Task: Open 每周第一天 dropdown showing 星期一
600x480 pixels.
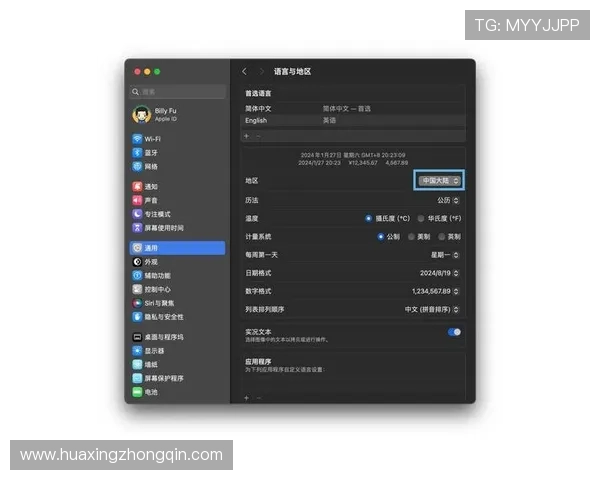Action: [445, 255]
